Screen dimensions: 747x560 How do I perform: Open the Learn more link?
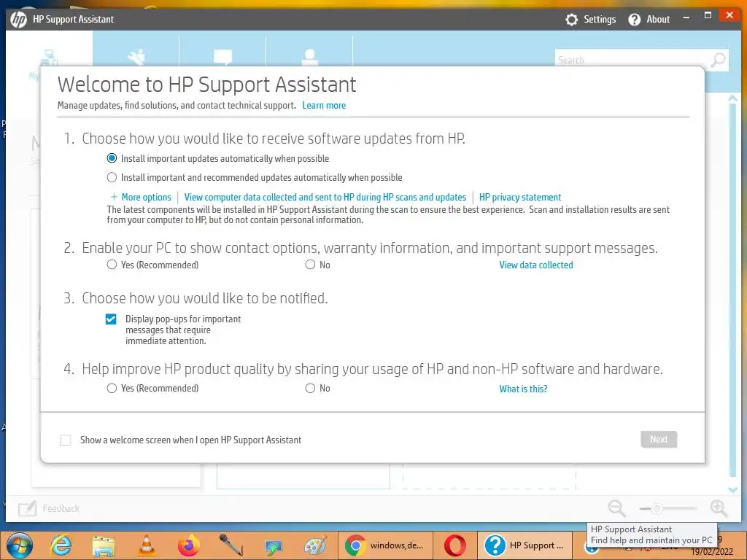[324, 105]
